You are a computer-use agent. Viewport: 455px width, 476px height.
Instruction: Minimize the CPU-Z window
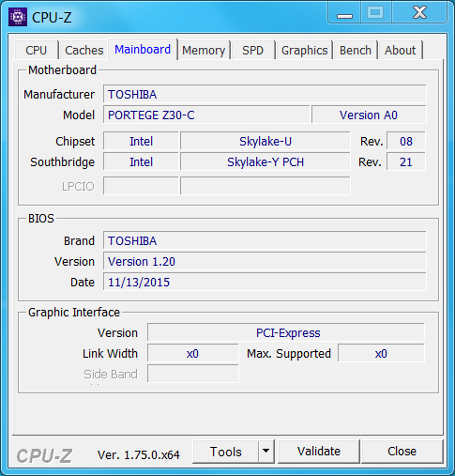click(x=344, y=13)
